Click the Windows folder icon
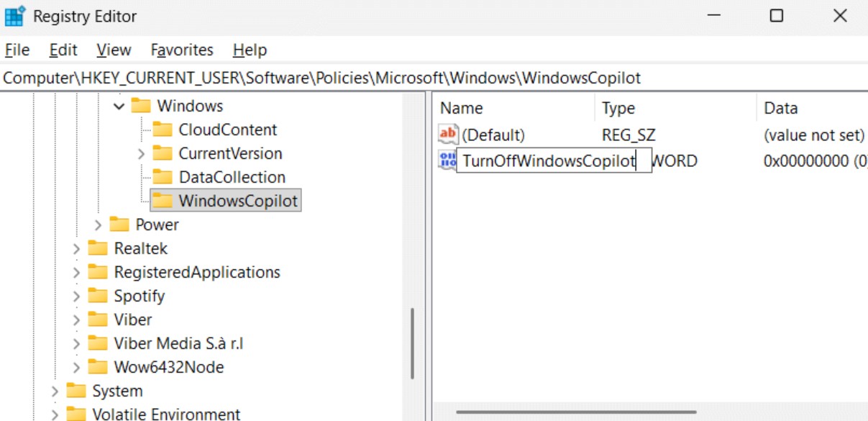This screenshot has height=421, width=868. [x=141, y=106]
